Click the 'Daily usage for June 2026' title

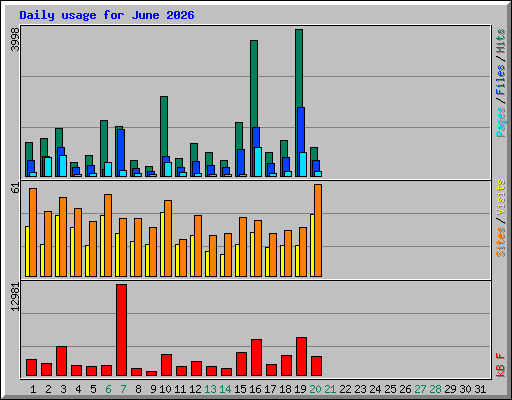point(107,15)
